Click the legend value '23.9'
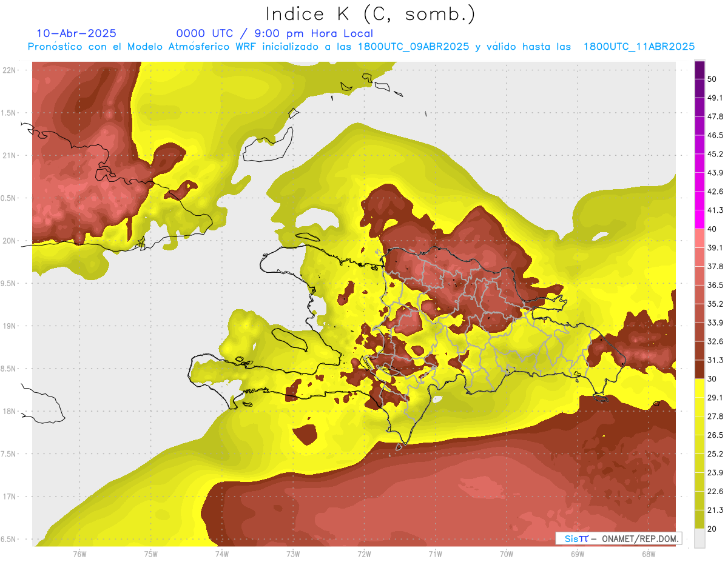The image size is (728, 562). pyautogui.click(x=715, y=473)
